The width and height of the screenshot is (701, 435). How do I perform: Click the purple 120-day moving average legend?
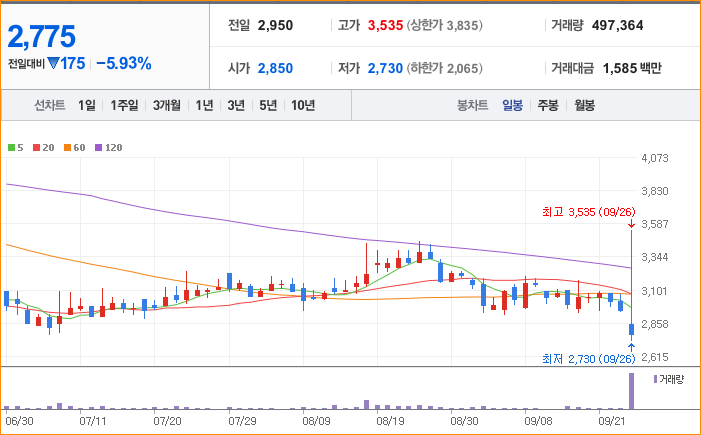tap(109, 148)
